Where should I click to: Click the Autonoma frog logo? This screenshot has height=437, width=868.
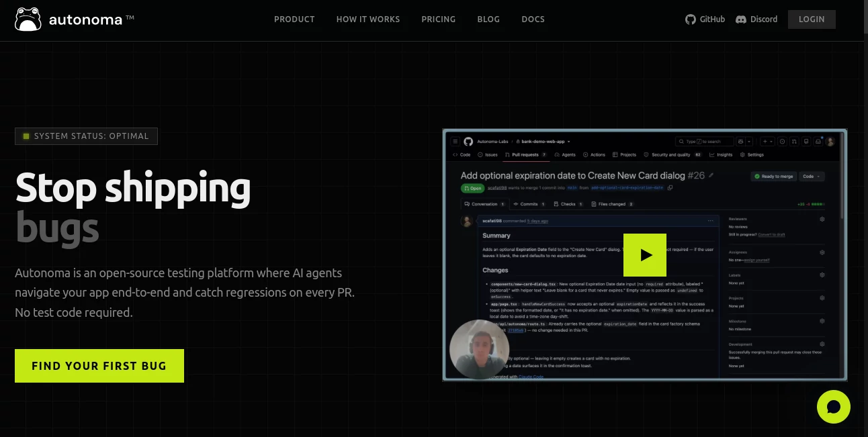(x=28, y=19)
